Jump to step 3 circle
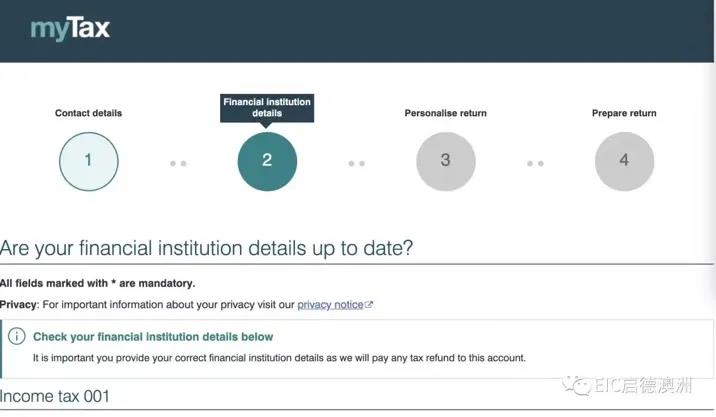This screenshot has width=716, height=417. click(445, 161)
